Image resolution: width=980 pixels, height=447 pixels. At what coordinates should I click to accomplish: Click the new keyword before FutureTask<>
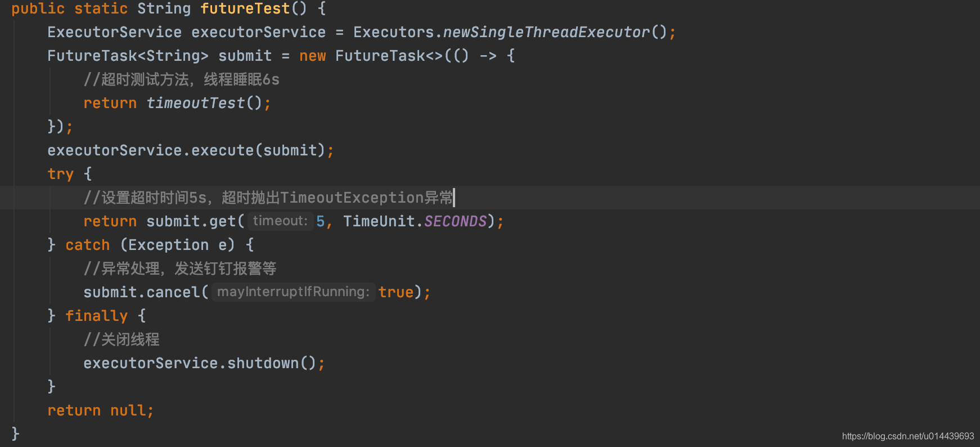(312, 56)
